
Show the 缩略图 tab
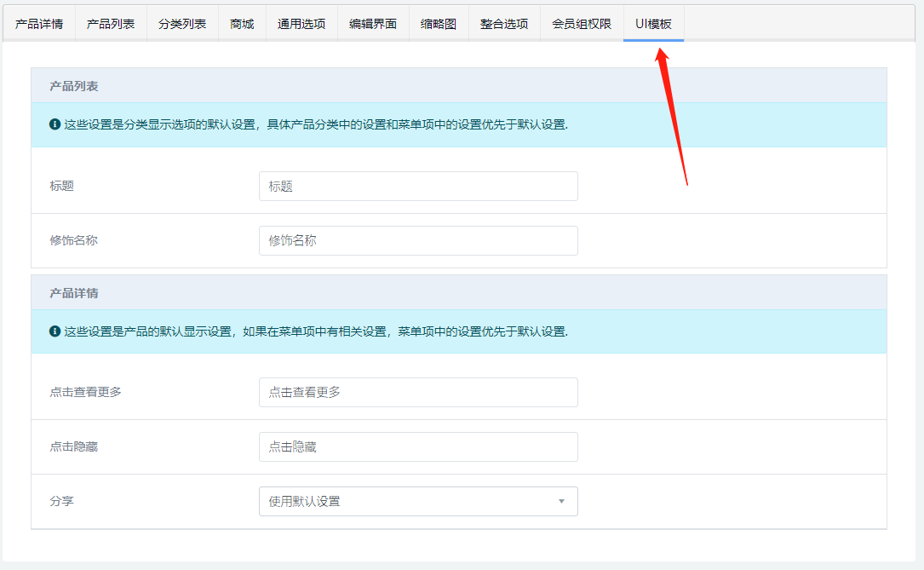pyautogui.click(x=439, y=24)
